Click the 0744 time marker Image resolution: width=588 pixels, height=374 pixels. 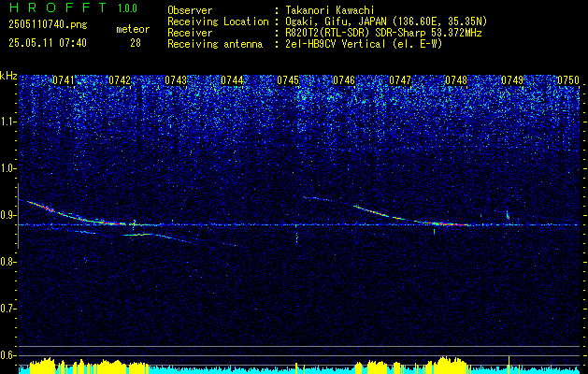(232, 80)
